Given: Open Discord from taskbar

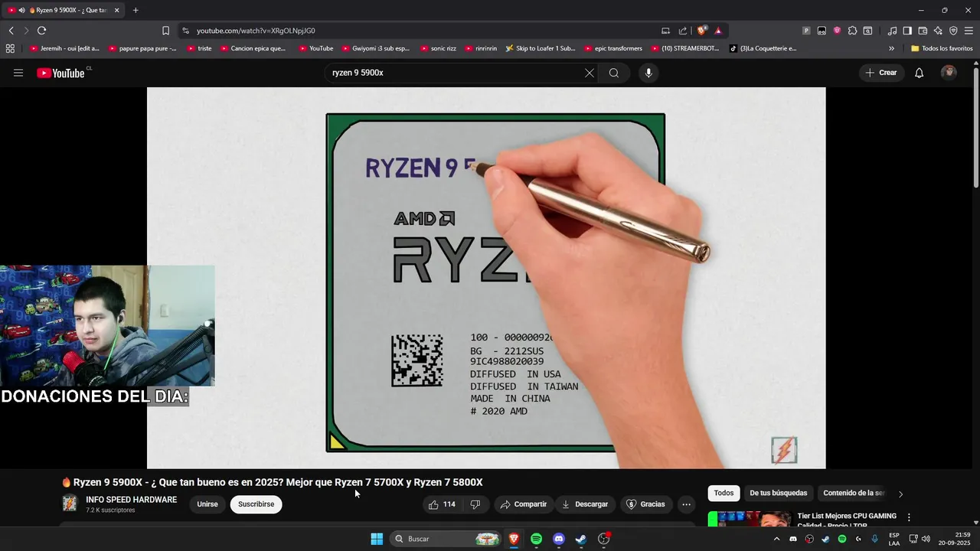Looking at the screenshot, I should (559, 539).
